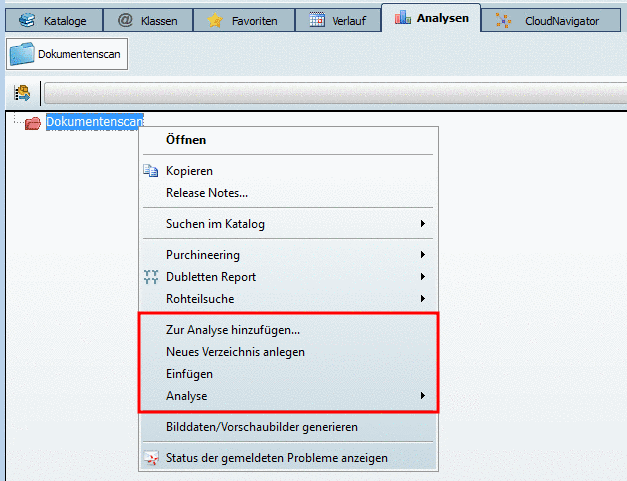This screenshot has height=481, width=627.
Task: Select Zur Analyse hinzufügen...
Action: point(288,330)
